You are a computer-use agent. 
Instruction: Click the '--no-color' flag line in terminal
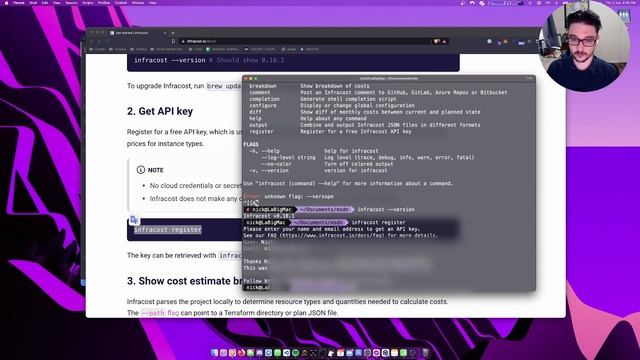(327, 164)
